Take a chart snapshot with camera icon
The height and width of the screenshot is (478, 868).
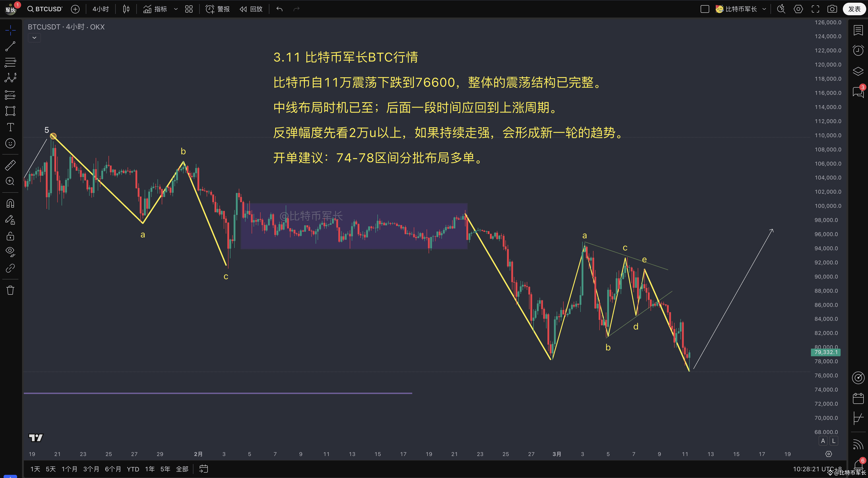click(x=832, y=9)
